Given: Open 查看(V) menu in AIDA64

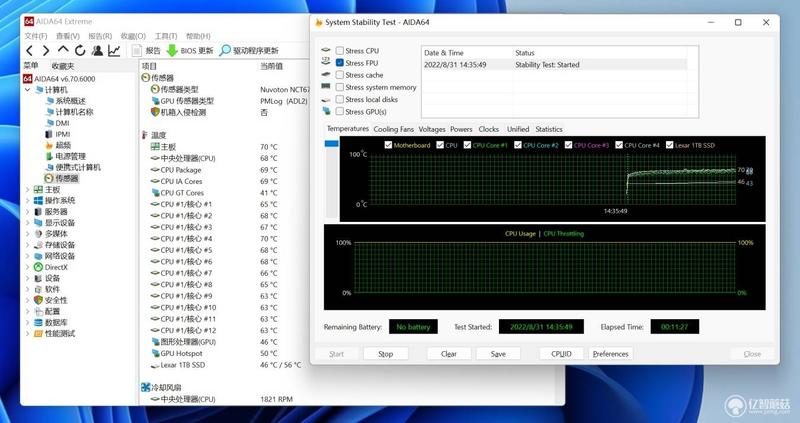Looking at the screenshot, I should [68, 36].
